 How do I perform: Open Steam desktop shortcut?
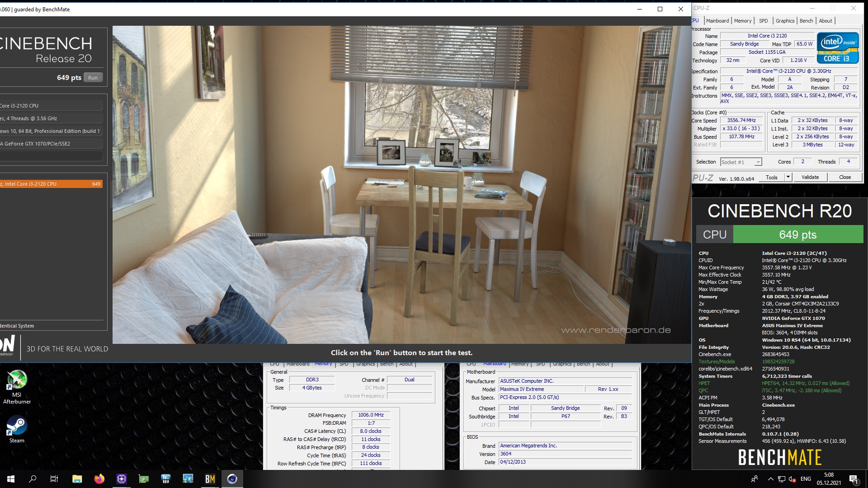(x=17, y=429)
